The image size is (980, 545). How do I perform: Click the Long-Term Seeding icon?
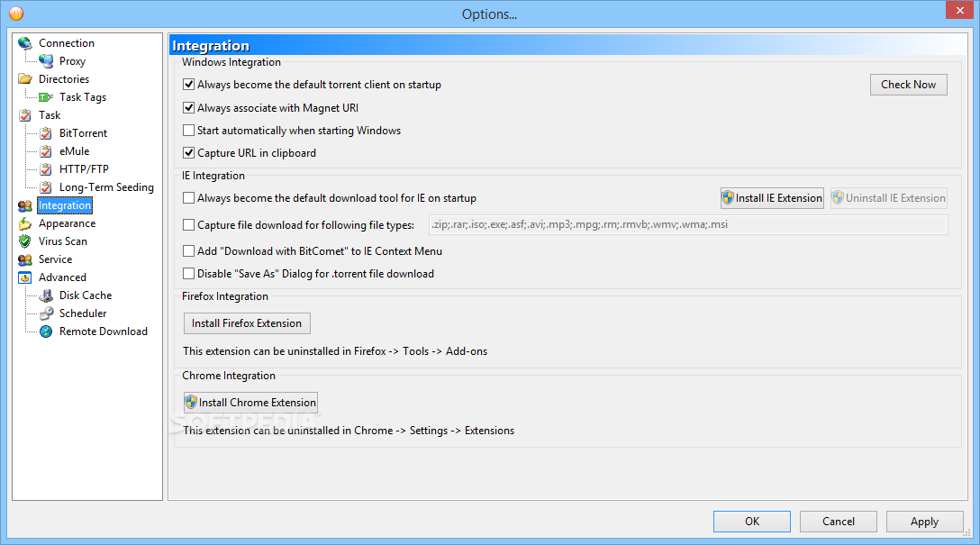46,187
